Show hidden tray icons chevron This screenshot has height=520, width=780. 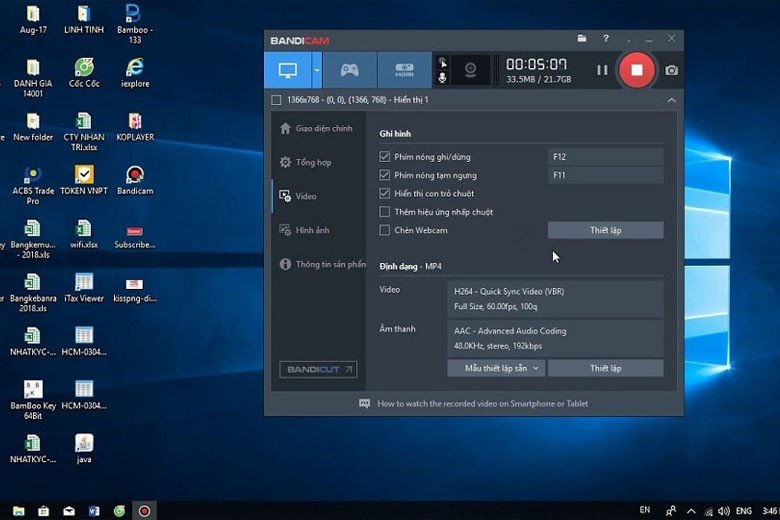[691, 511]
